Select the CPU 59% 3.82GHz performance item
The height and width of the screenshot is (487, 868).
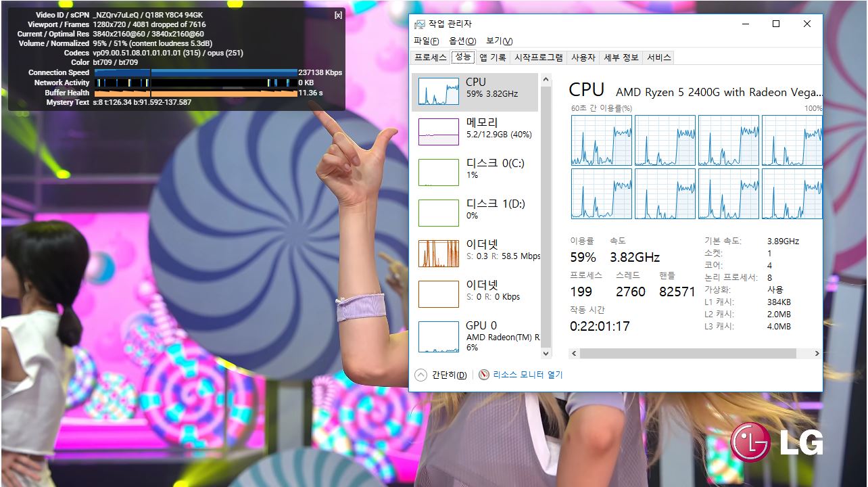point(475,91)
